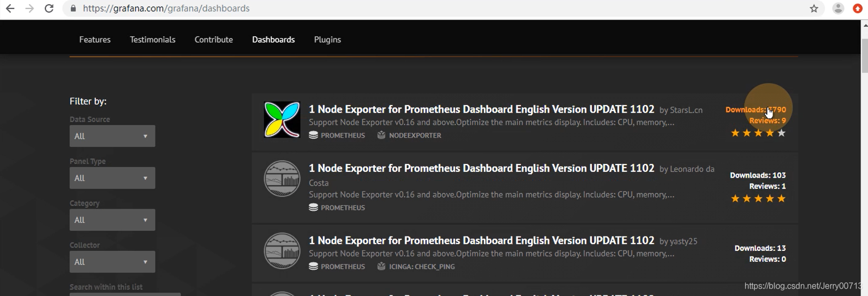Image resolution: width=868 pixels, height=296 pixels.
Task: Open the Features nav item
Action: (x=95, y=39)
